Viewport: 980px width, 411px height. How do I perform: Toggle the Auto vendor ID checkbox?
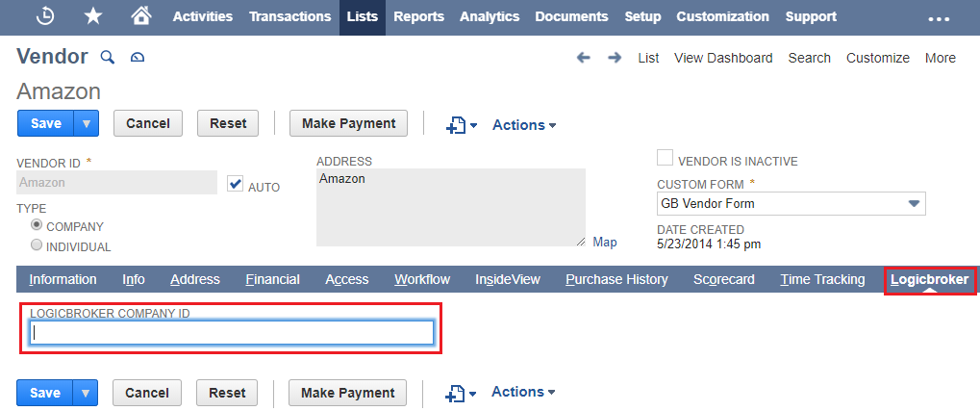pos(235,184)
